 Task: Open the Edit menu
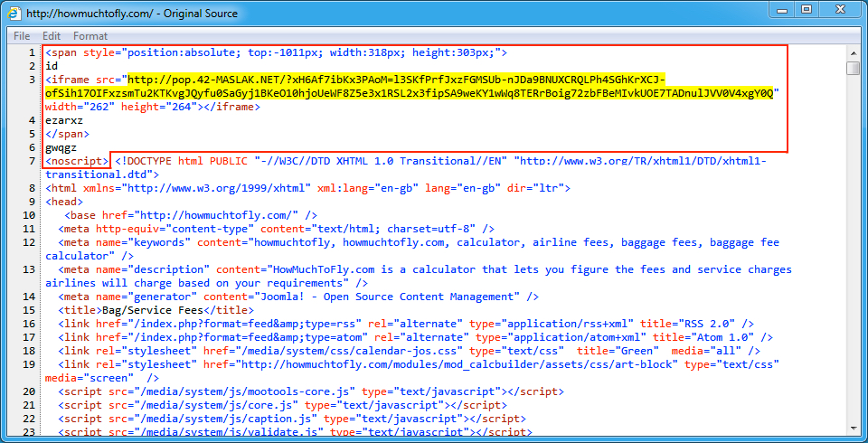pos(52,36)
